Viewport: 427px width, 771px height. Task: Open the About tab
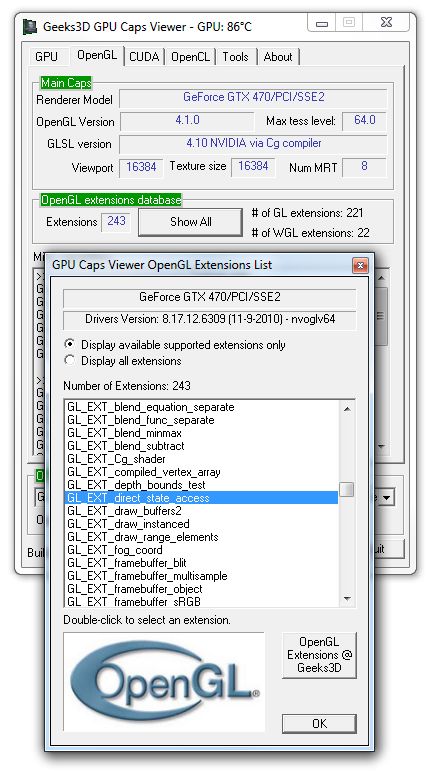278,57
